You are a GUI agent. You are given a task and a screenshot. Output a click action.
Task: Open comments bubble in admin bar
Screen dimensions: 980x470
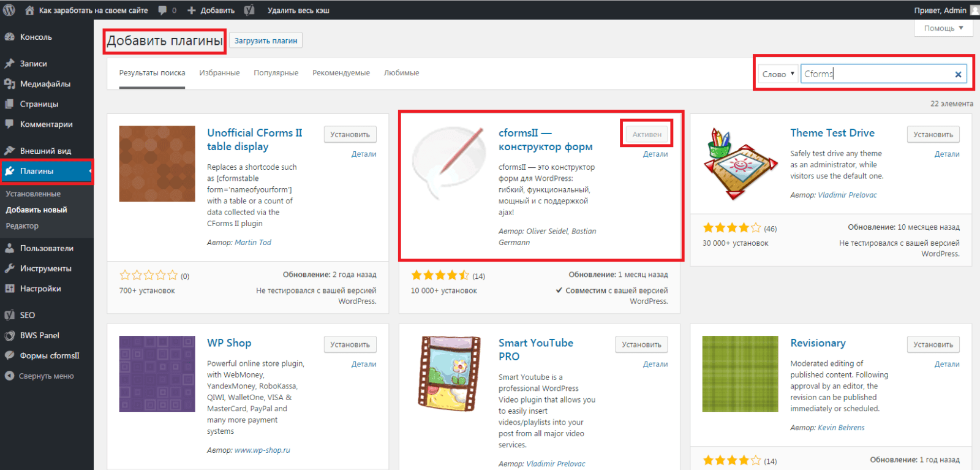click(163, 10)
